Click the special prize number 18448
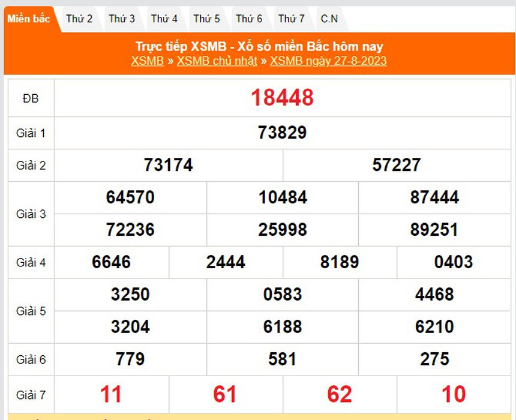The height and width of the screenshot is (420, 516). (x=282, y=97)
